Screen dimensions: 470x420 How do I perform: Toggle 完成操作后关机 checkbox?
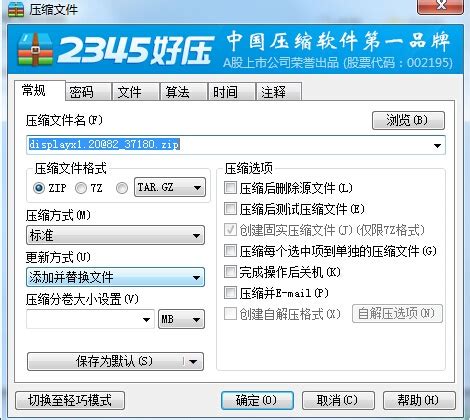[x=230, y=272]
